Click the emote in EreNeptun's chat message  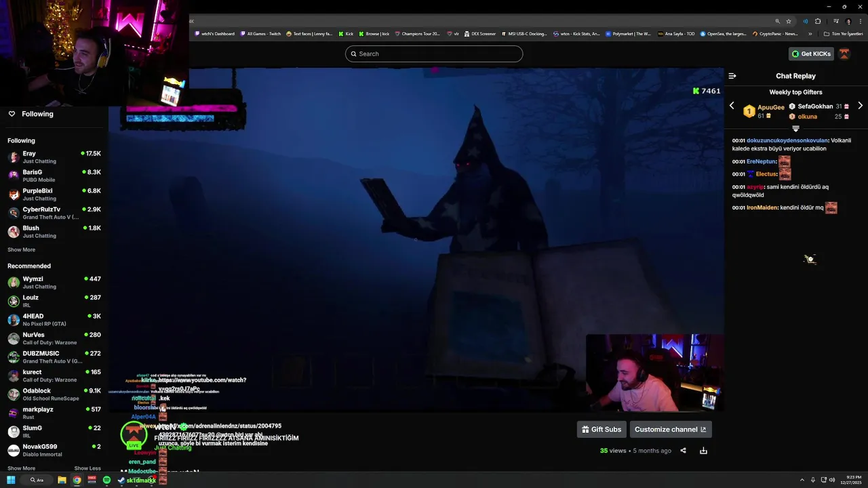point(785,161)
